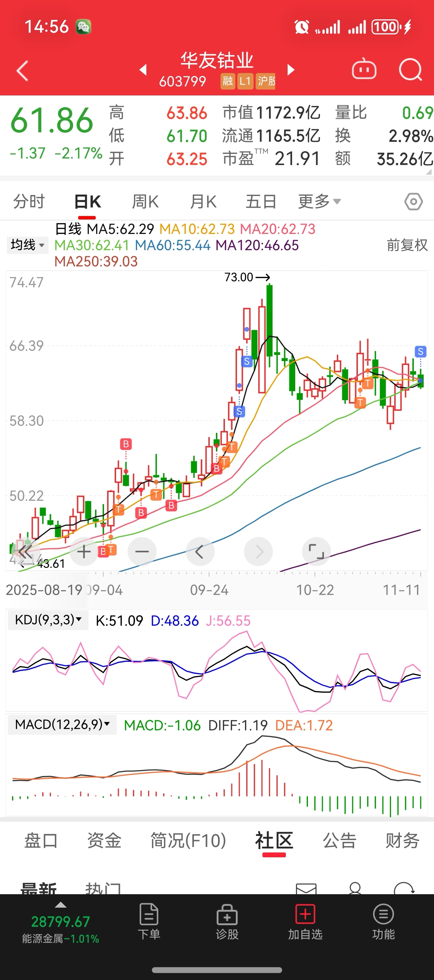Tap the 28799.67 index value
This screenshot has height=980, width=434.
pyautogui.click(x=61, y=922)
